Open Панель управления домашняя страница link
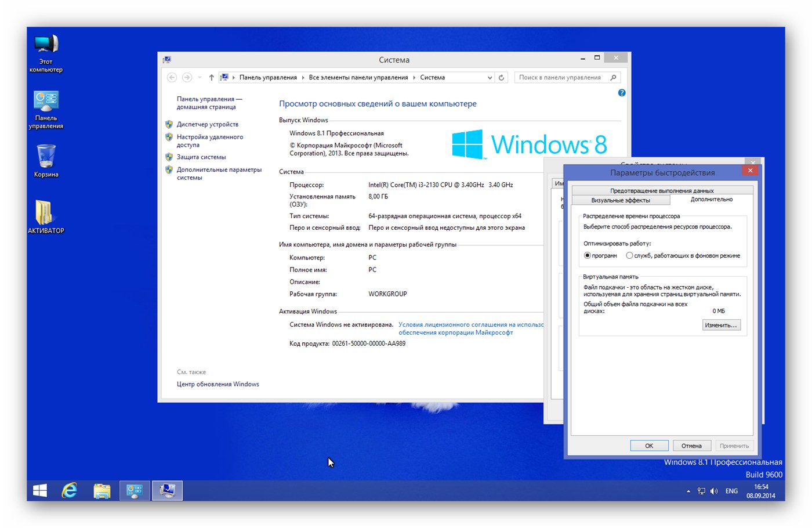This screenshot has height=528, width=812. tap(209, 103)
